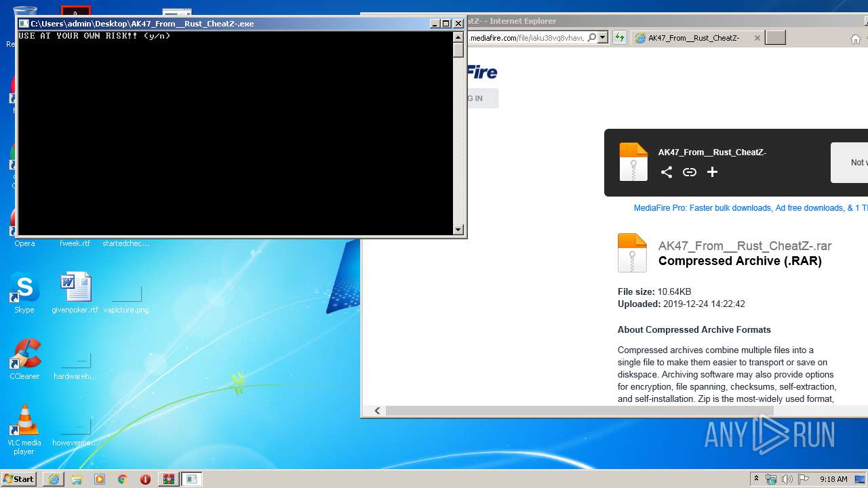The image size is (868, 488).
Task: Click the share icon in MediaFire file banner
Action: 667,172
